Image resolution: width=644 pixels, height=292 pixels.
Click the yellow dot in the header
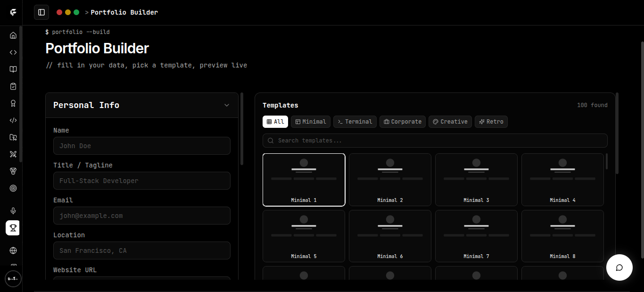[68, 12]
